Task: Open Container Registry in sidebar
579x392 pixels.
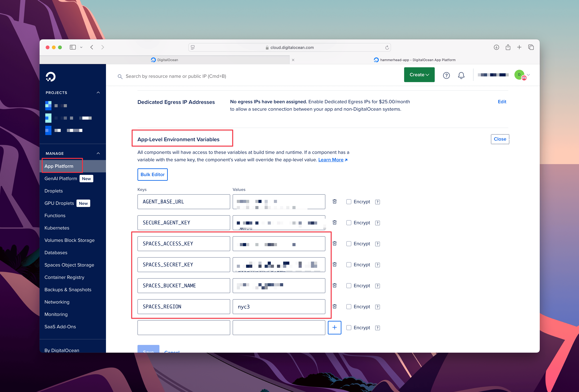Action: point(64,277)
